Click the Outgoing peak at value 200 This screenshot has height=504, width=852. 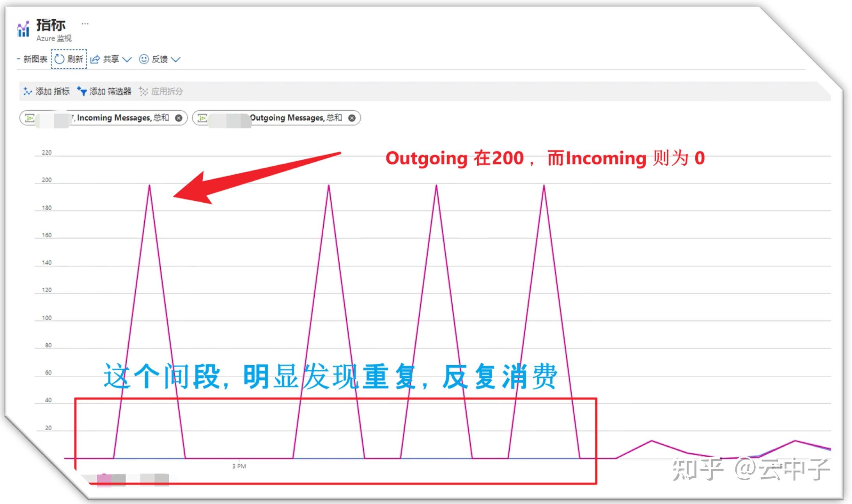click(x=150, y=185)
